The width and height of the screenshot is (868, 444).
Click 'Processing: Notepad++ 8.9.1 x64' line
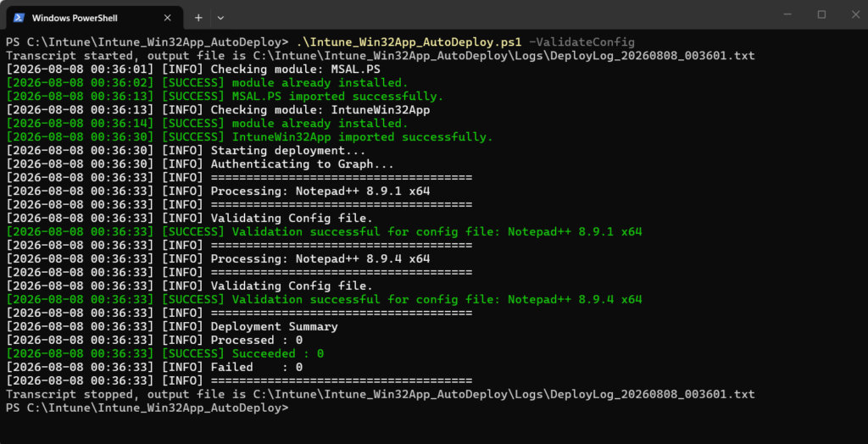(218, 191)
